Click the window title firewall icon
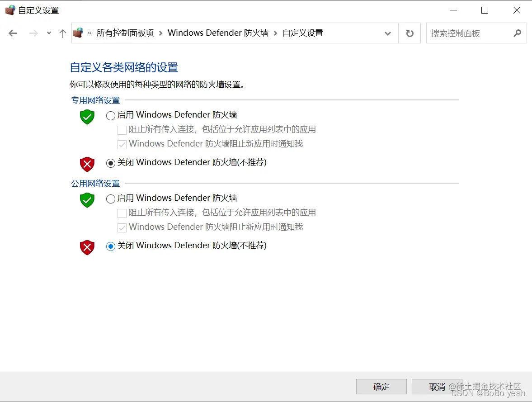 [10, 10]
